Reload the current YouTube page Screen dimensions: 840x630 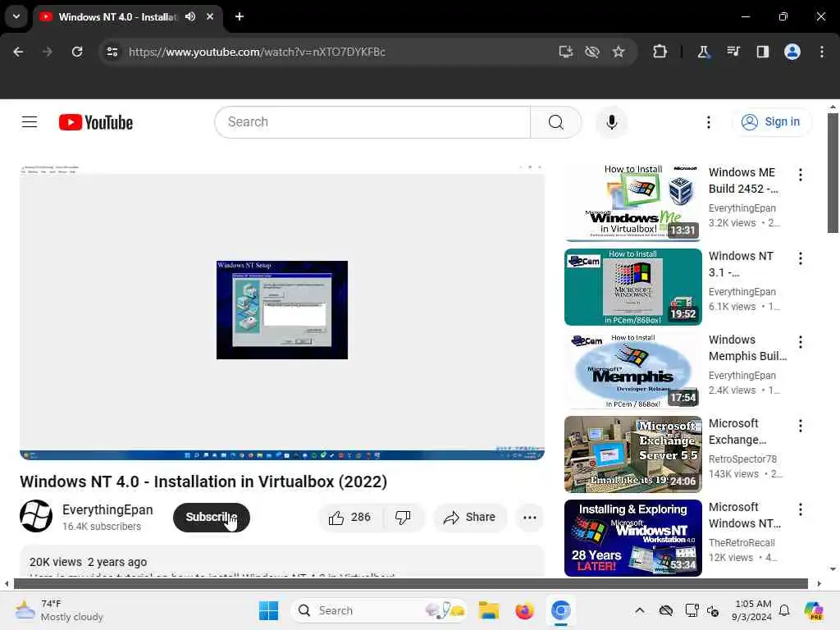[77, 52]
